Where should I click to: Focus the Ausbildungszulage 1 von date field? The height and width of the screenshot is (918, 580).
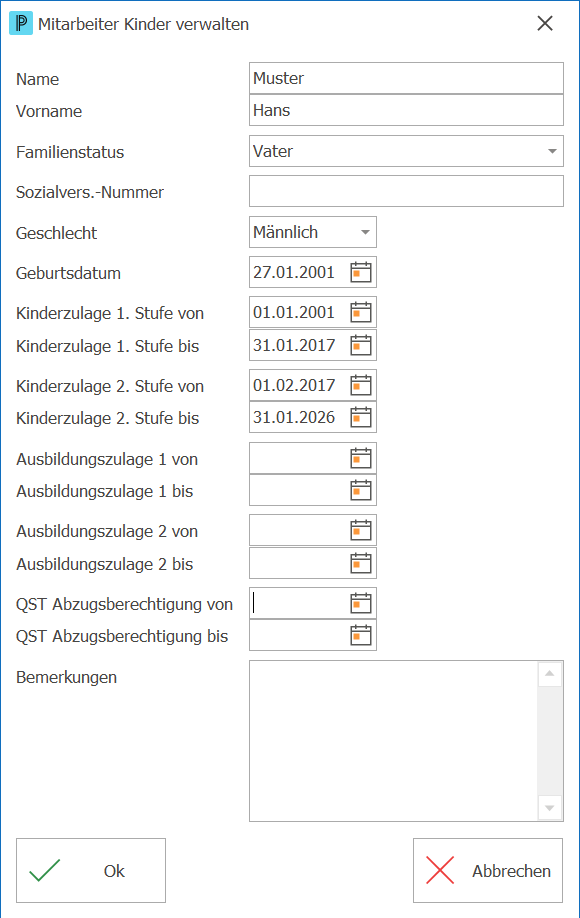pos(313,458)
